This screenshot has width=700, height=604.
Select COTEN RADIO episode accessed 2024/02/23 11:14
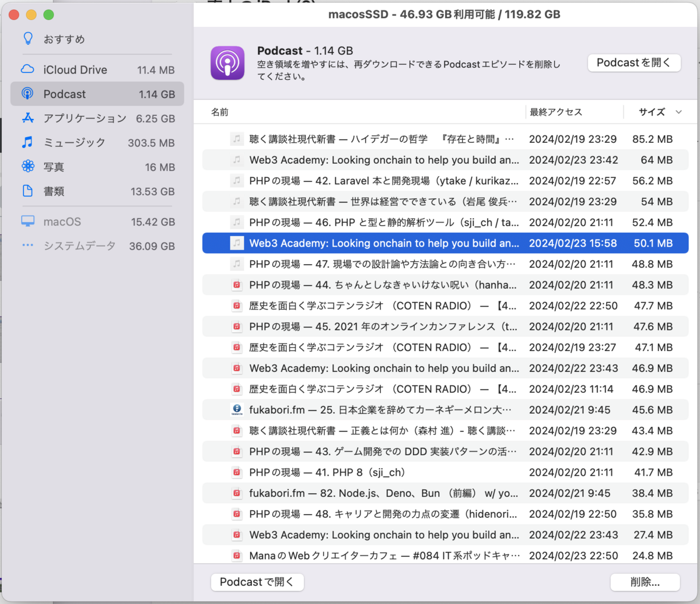(x=445, y=389)
